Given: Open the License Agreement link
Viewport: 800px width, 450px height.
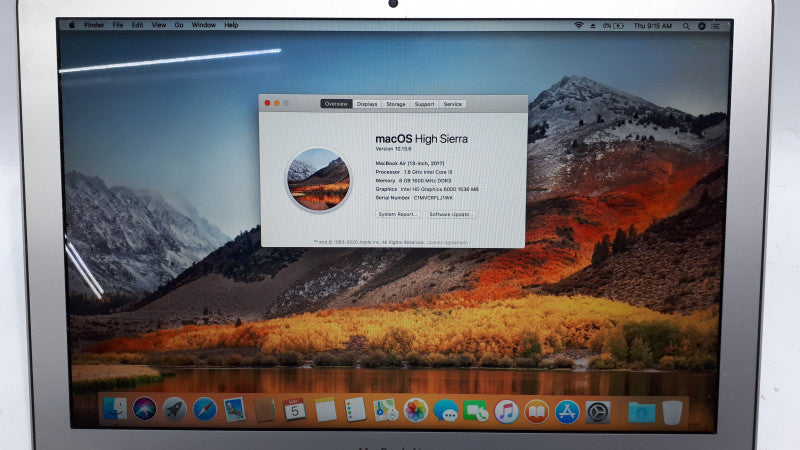Looking at the screenshot, I should coord(447,242).
